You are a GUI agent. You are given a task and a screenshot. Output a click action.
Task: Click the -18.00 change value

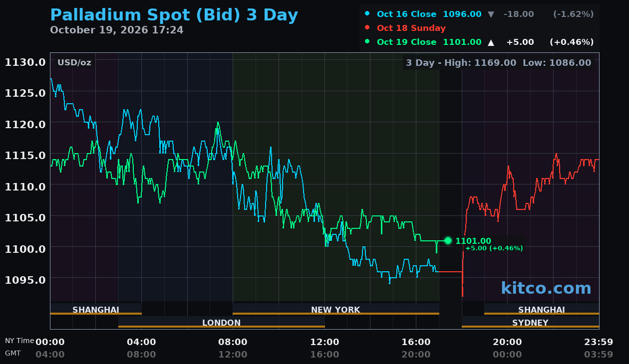[519, 14]
